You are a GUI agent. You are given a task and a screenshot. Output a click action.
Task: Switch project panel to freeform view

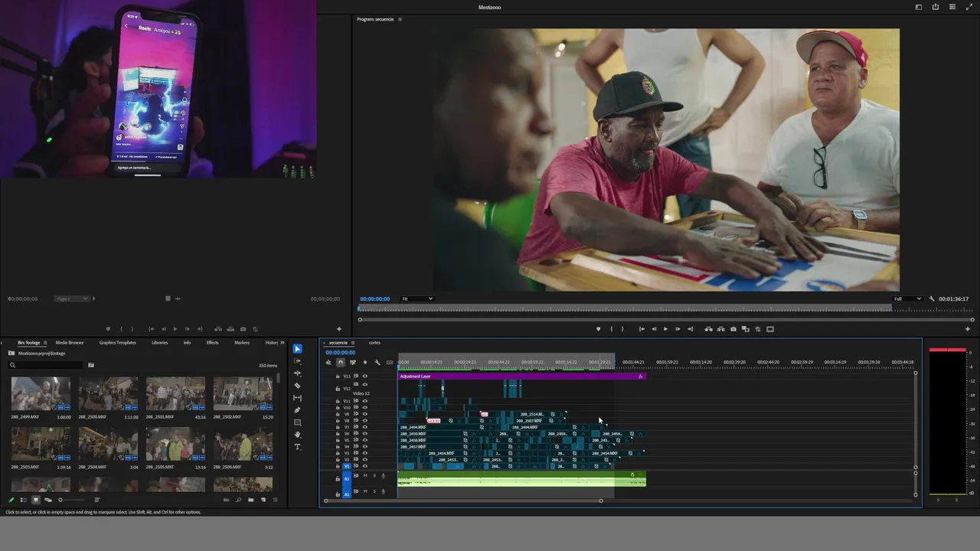[48, 500]
